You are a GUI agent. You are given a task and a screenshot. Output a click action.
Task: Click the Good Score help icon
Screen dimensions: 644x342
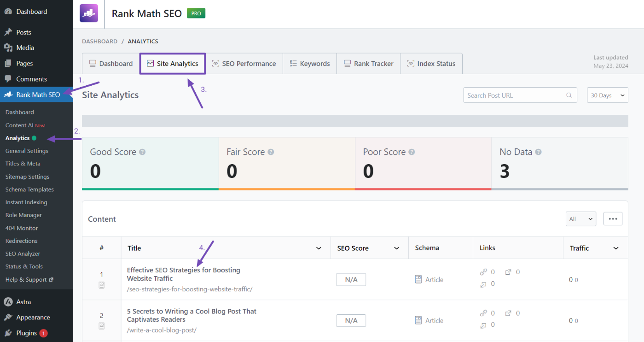tap(142, 152)
